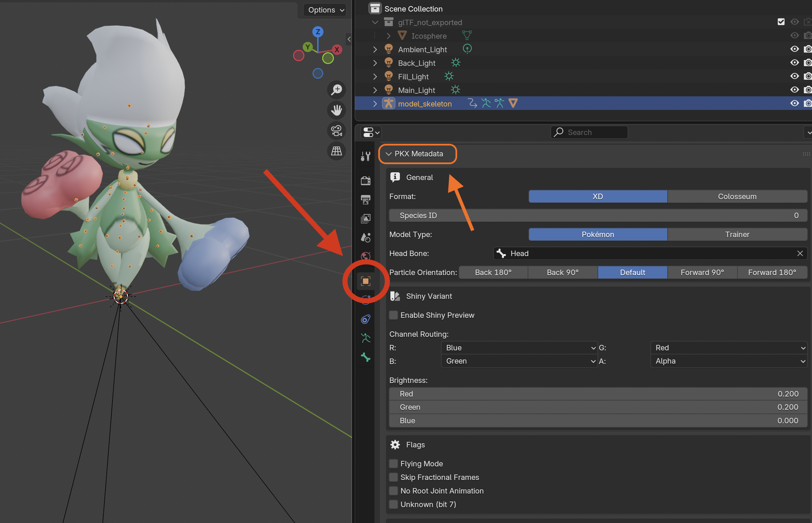The width and height of the screenshot is (812, 523).
Task: Open the Bone properties tab
Action: point(365,357)
